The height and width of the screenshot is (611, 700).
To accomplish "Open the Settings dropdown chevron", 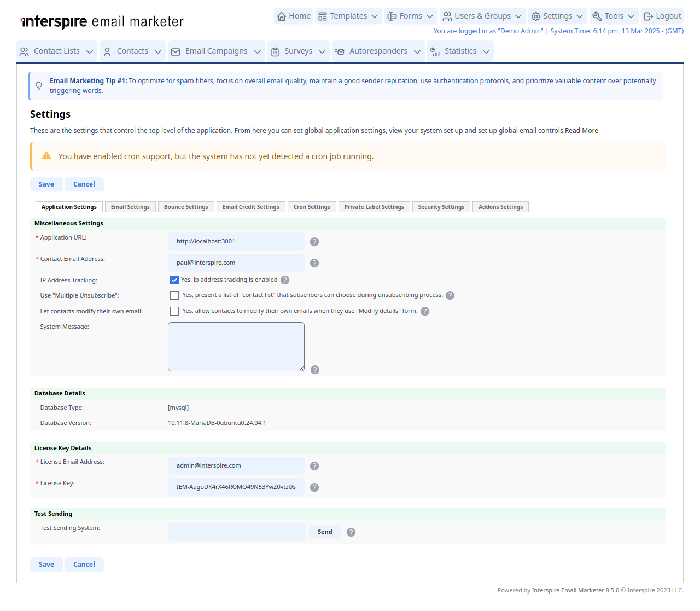I will coord(580,16).
